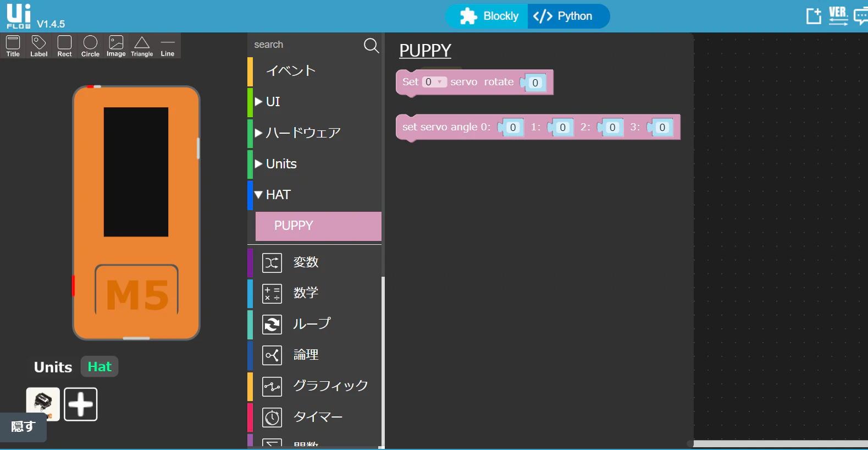This screenshot has height=450, width=868.
Task: Select the Label UI element tool
Action: (x=39, y=46)
